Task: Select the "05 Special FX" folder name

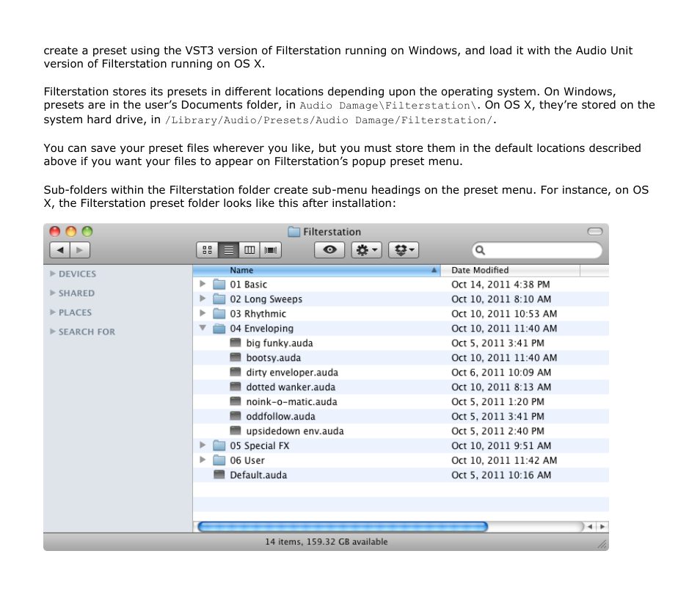Action: click(x=259, y=445)
